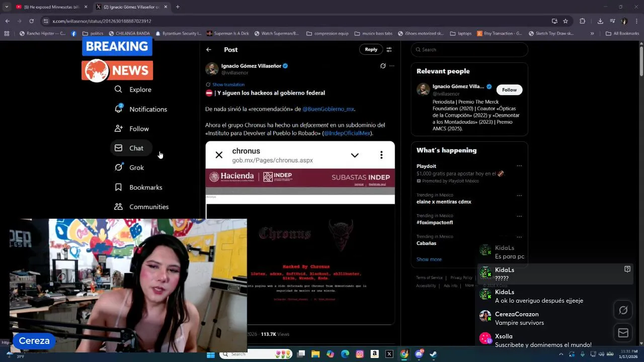Bookmark this page with the star icon
Screen dimensions: 644x362
[x=566, y=21]
